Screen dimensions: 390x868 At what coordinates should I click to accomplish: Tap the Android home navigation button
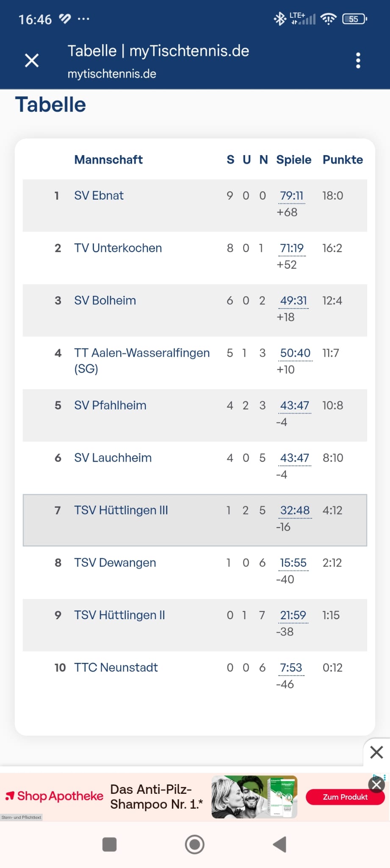(x=195, y=844)
